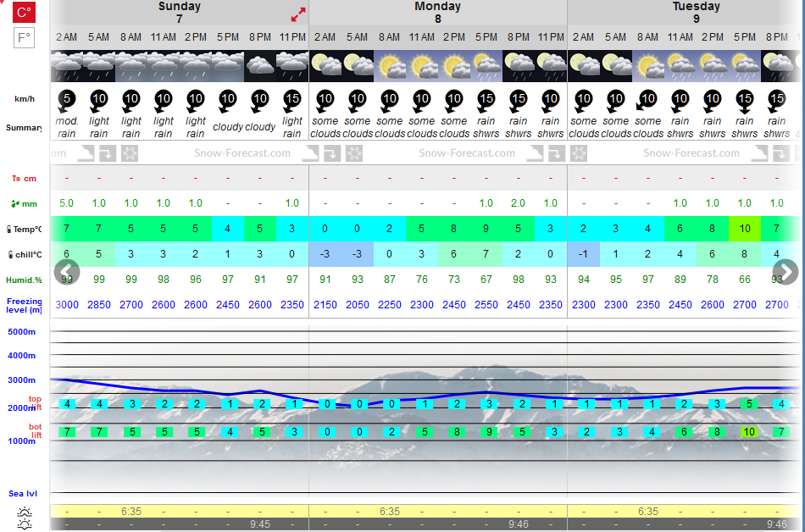805x532 pixels.
Task: Switch temperature units to Fahrenheit
Action: pos(24,38)
